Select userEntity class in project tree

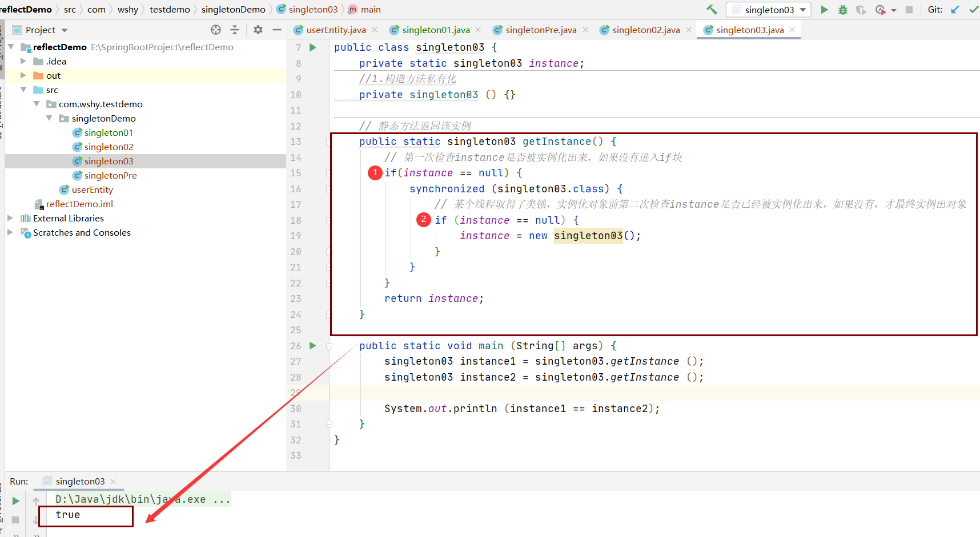point(92,189)
